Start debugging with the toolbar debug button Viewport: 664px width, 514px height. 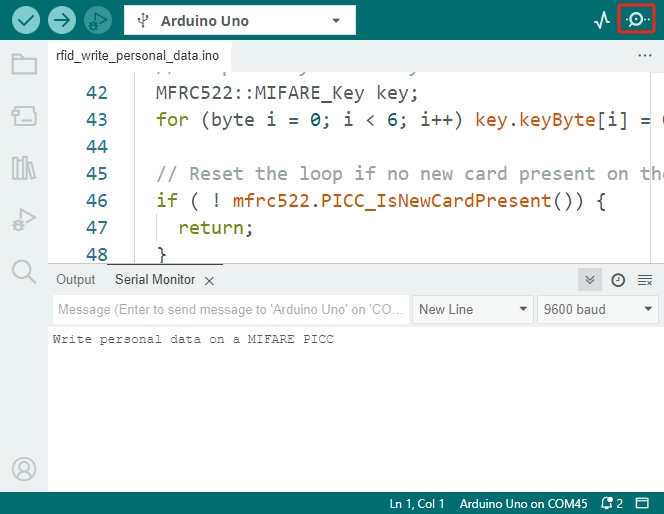[98, 20]
